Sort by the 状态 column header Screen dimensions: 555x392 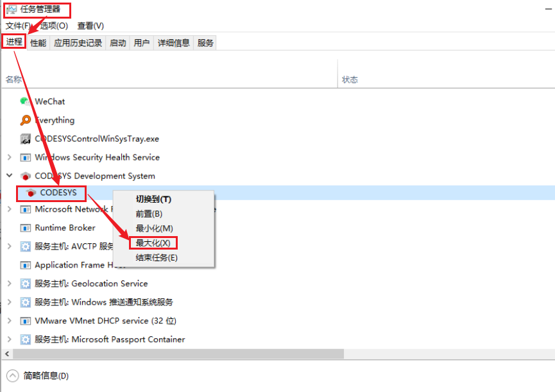point(350,80)
